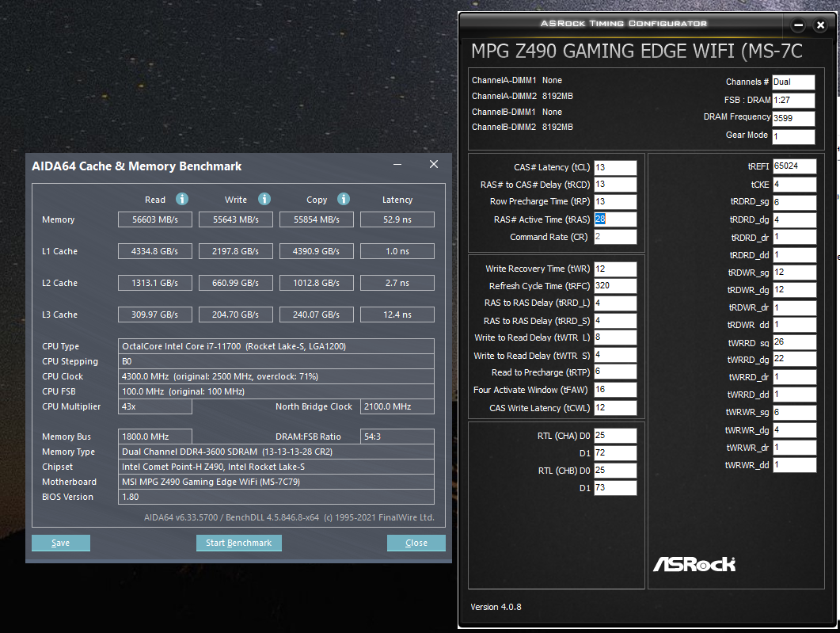The image size is (840, 633).
Task: Click the L3 Cache Latency 12.4 ns value
Action: [x=397, y=315]
